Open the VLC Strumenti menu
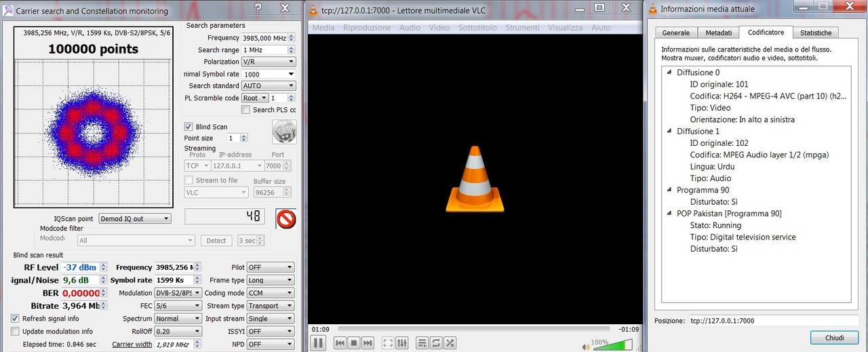This screenshot has width=868, height=352. [522, 28]
